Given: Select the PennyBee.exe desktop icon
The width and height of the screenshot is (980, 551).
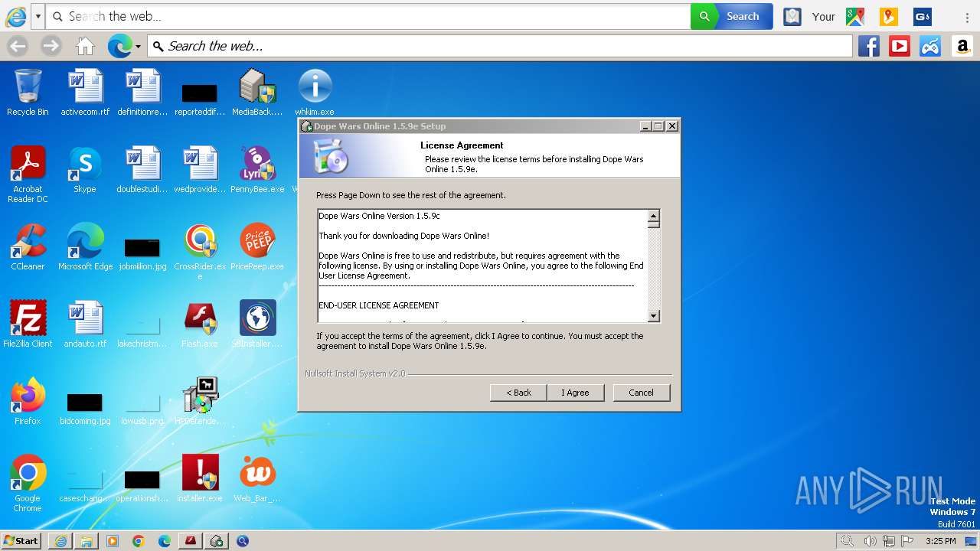Looking at the screenshot, I should 257,169.
